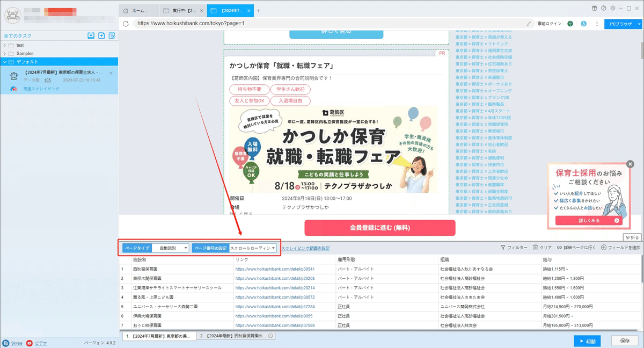Collapse the data panel with 折る button
Image resolution: width=644 pixels, height=348 pixels.
632,237
